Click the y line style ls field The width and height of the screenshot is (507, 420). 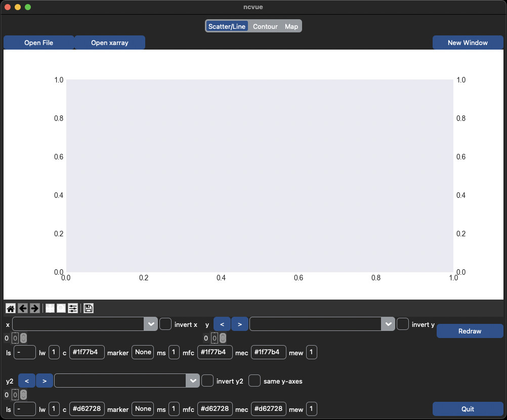[x=25, y=352]
